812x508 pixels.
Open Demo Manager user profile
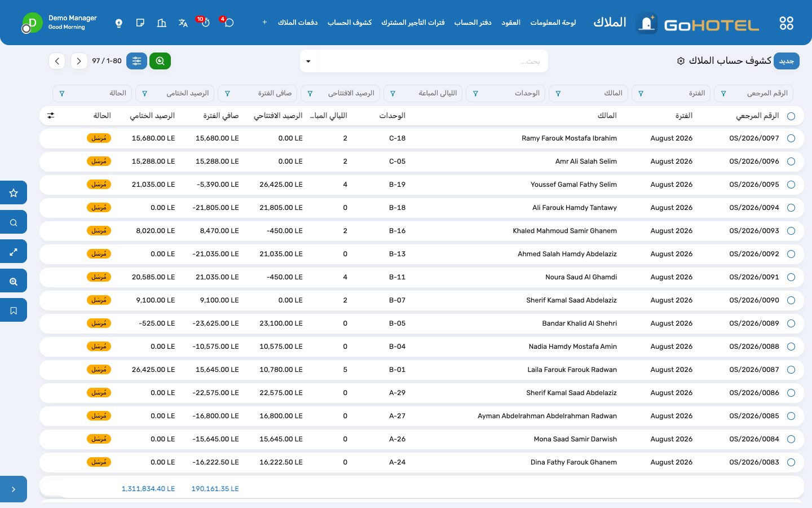point(60,23)
